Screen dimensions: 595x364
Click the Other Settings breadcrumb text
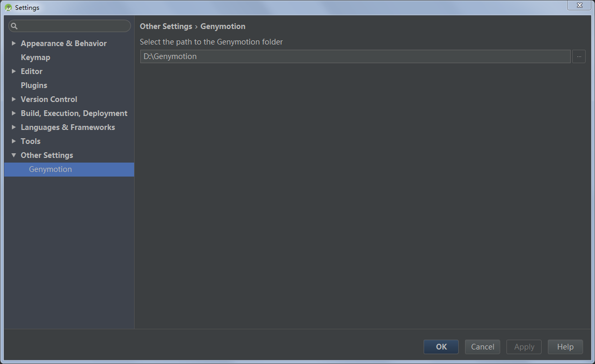click(x=166, y=26)
